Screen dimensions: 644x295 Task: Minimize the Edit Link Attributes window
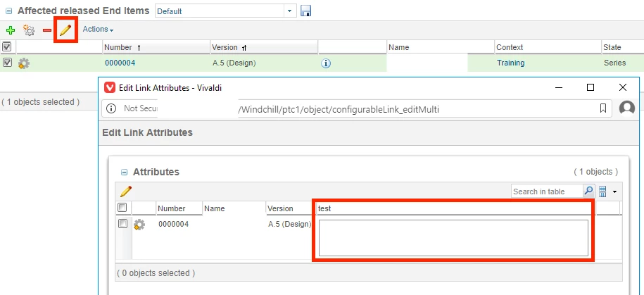pos(558,87)
